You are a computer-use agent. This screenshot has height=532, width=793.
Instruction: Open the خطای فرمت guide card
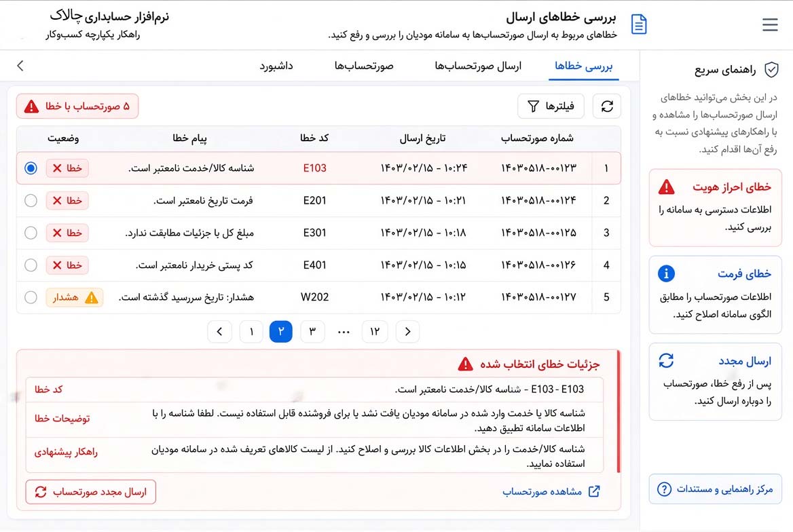click(715, 294)
